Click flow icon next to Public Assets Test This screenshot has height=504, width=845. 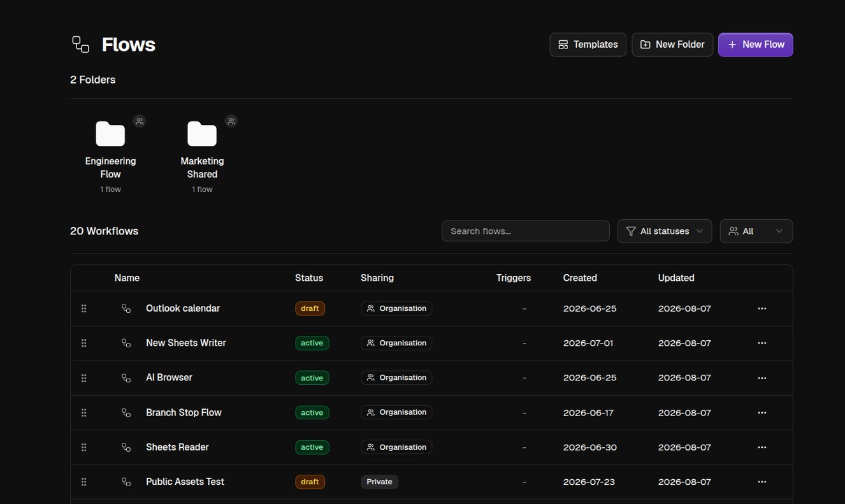[x=126, y=482]
